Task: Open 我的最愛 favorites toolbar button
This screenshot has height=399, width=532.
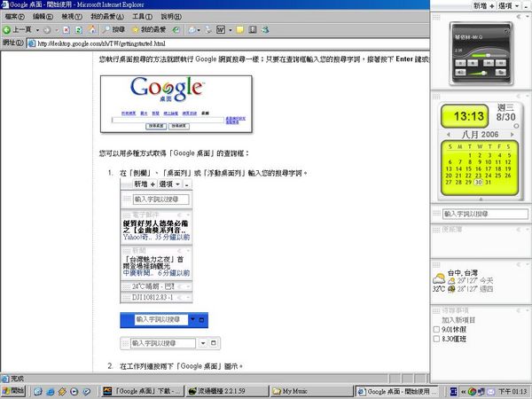Action: coord(149,30)
